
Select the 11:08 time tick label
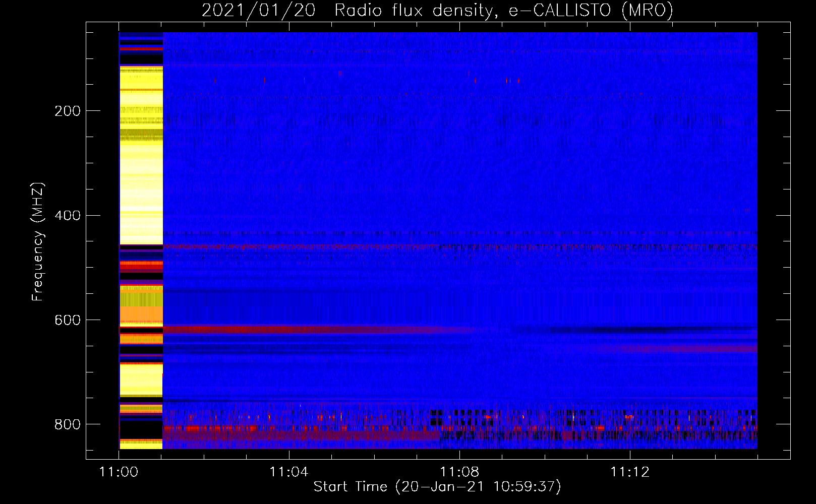459,472
